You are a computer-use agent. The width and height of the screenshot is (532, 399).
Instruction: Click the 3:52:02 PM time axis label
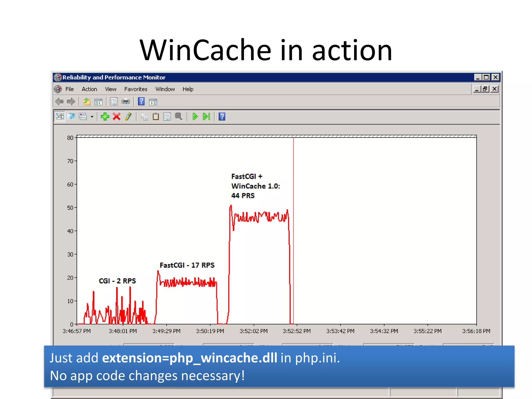254,331
